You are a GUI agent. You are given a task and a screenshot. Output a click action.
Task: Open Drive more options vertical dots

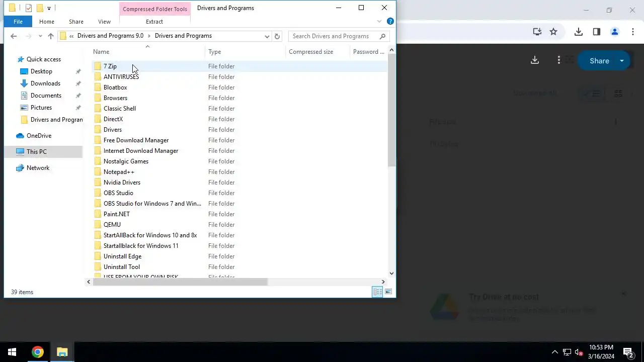click(x=559, y=60)
